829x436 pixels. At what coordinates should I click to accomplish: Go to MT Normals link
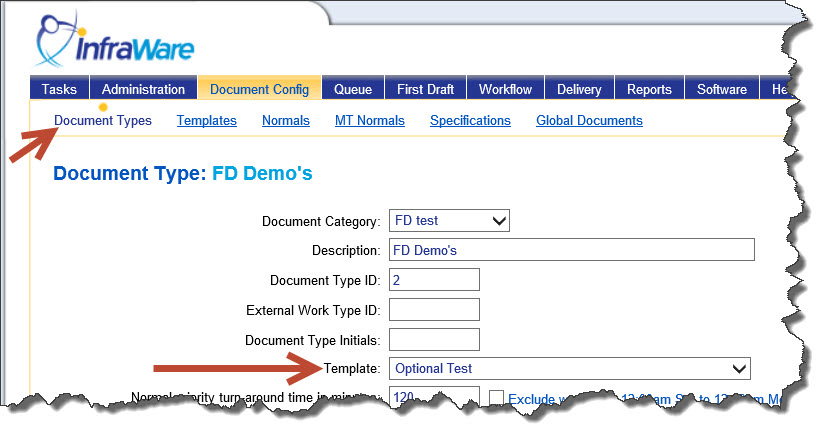pos(370,120)
